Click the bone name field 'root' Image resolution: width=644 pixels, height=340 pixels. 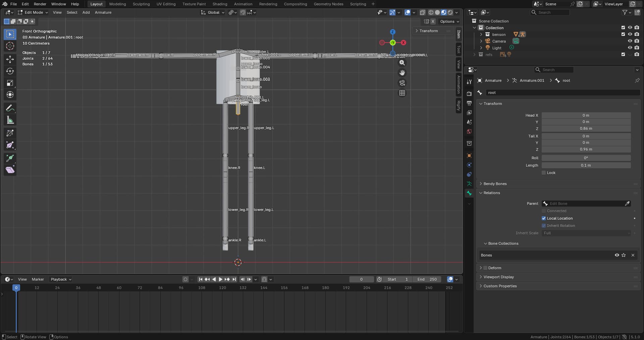coord(562,93)
